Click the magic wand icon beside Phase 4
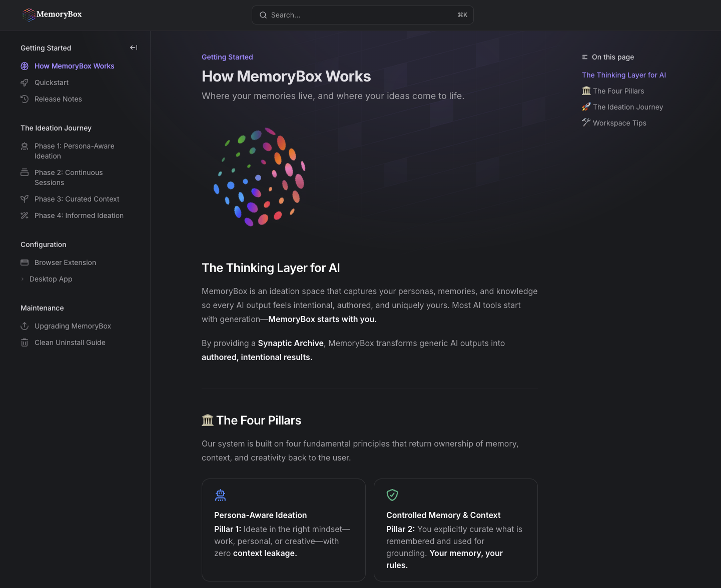Screen dimensions: 721x588 coord(25,215)
